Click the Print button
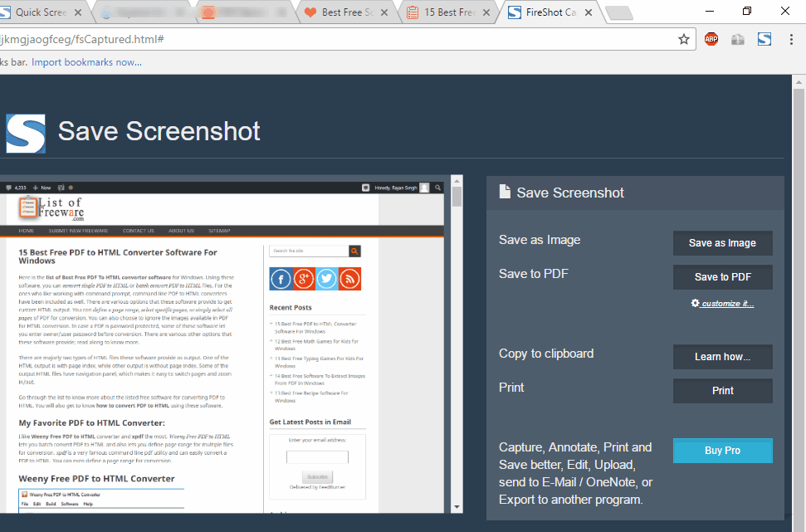The height and width of the screenshot is (532, 806). [723, 391]
